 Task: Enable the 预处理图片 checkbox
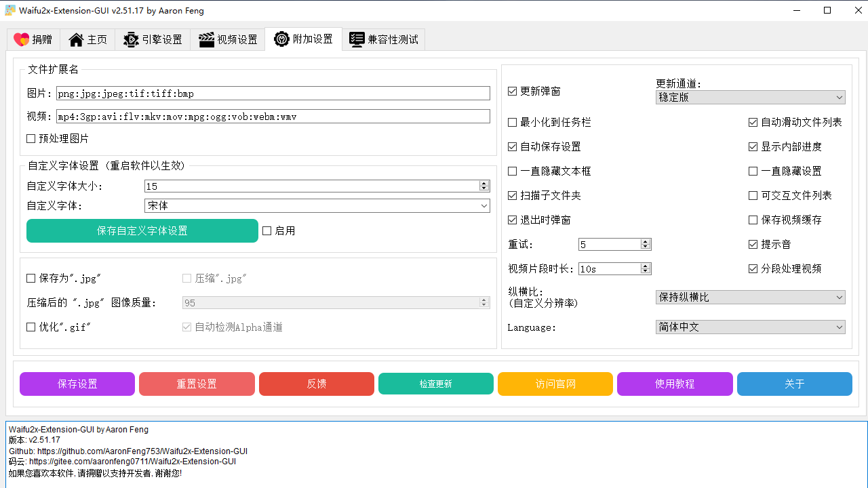[x=31, y=138]
